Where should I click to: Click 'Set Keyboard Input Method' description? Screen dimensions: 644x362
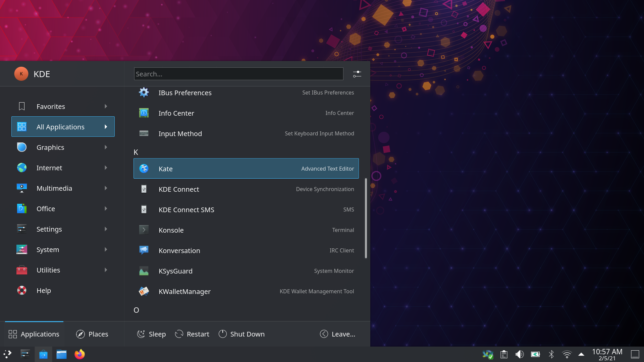click(x=319, y=133)
